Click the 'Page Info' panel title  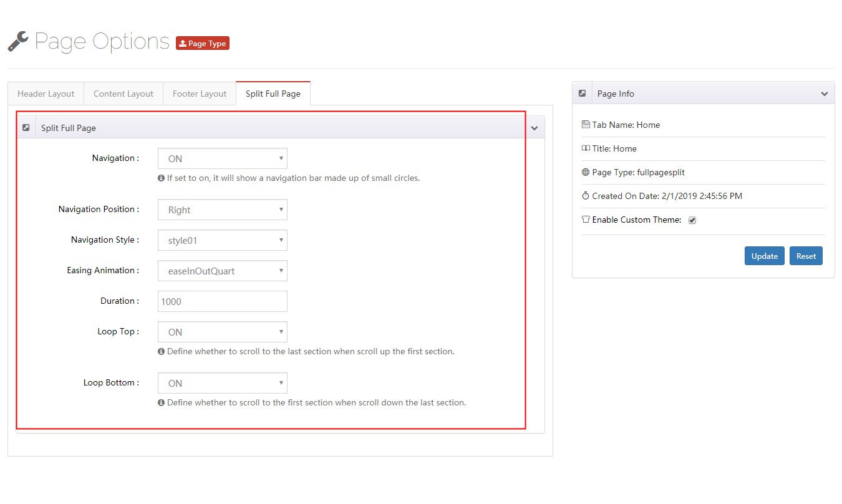[x=616, y=94]
